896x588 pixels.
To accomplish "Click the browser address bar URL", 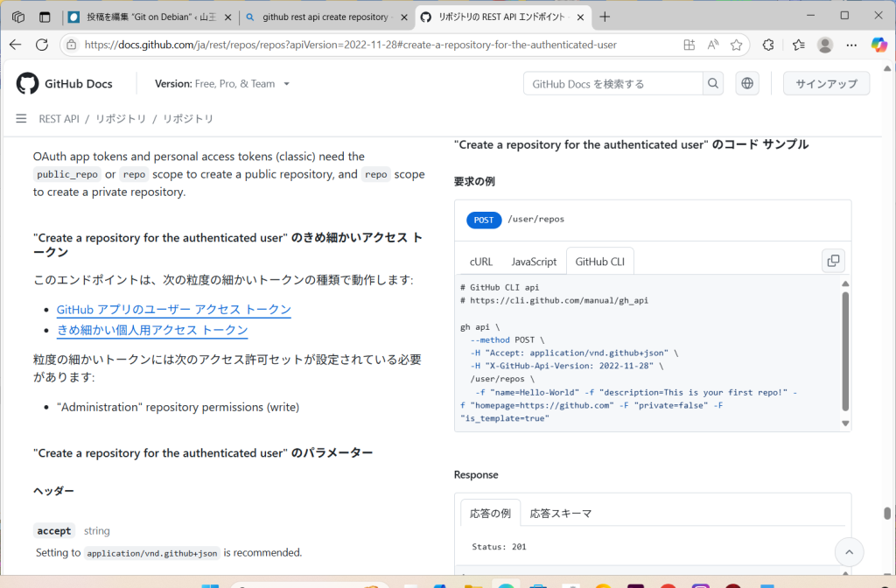I will (350, 45).
